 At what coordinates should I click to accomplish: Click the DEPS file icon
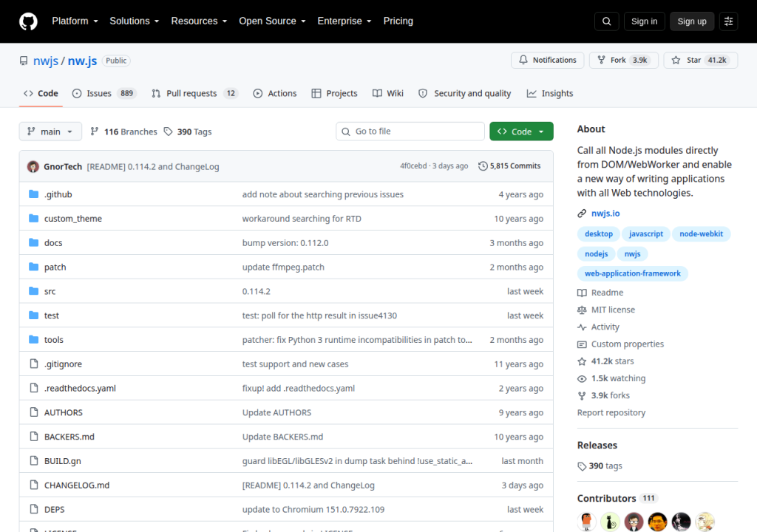click(33, 509)
